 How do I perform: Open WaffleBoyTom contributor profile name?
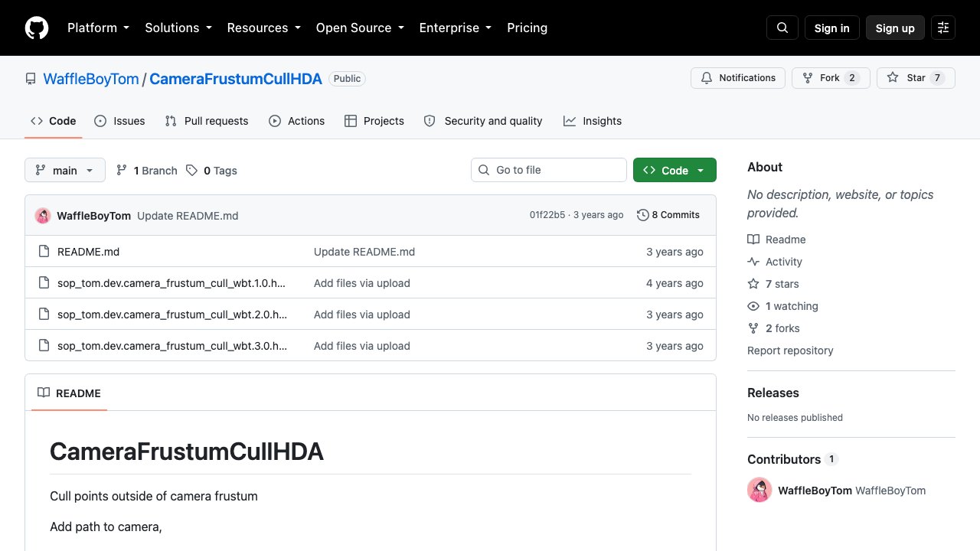(815, 491)
